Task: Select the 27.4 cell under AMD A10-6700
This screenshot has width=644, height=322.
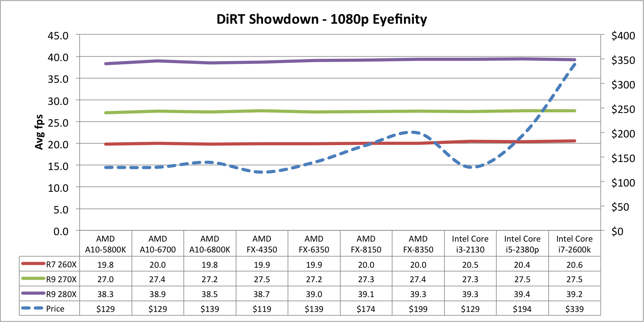Action: [x=158, y=279]
